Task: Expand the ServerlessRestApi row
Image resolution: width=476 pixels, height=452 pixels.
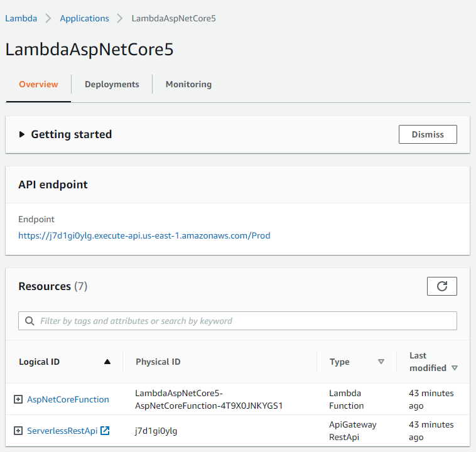Action: 18,431
